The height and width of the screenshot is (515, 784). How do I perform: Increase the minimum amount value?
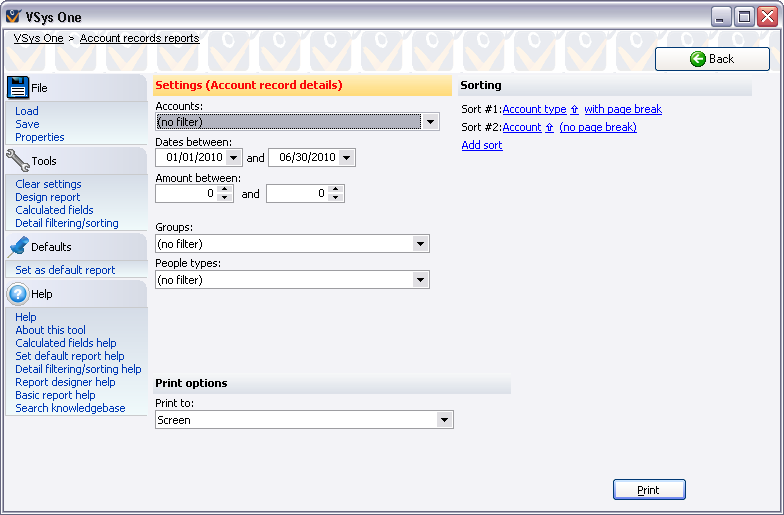[225, 189]
